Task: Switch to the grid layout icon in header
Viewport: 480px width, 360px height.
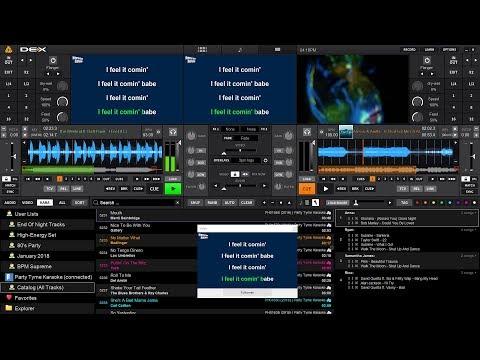Action: (x=202, y=50)
